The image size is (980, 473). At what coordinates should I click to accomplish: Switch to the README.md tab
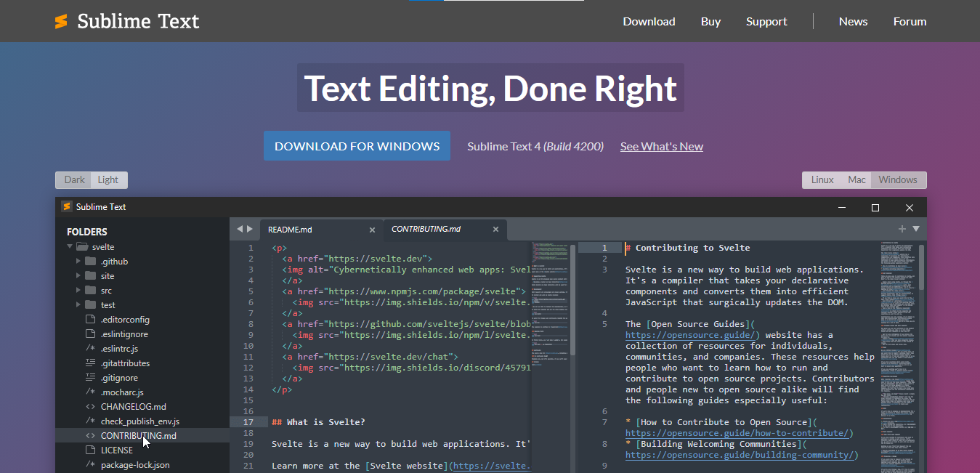coord(320,230)
